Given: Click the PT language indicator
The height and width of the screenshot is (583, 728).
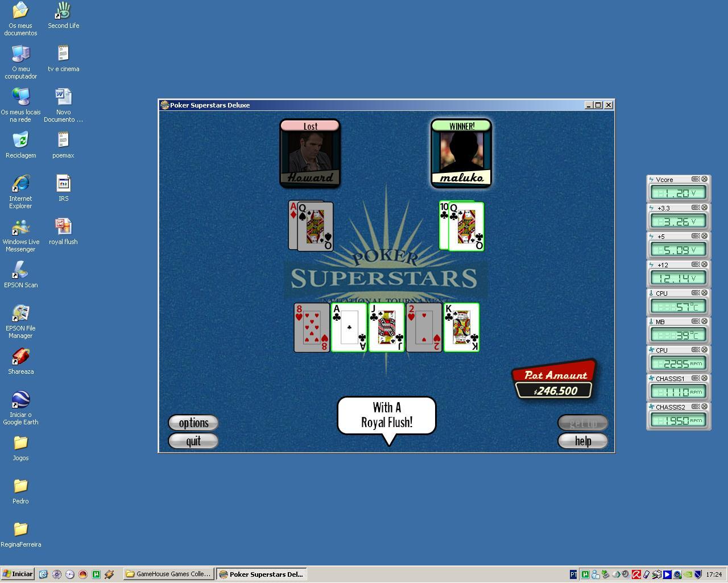Looking at the screenshot, I should coord(573,574).
